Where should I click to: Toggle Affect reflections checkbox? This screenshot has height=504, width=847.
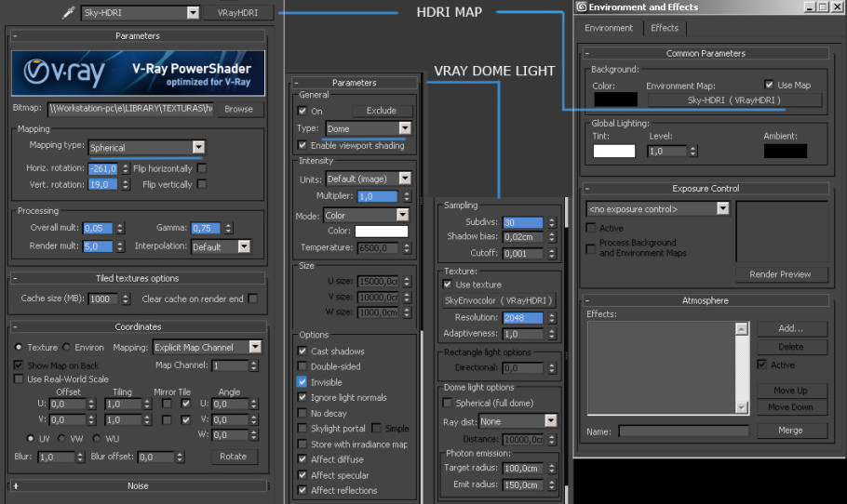pyautogui.click(x=302, y=490)
